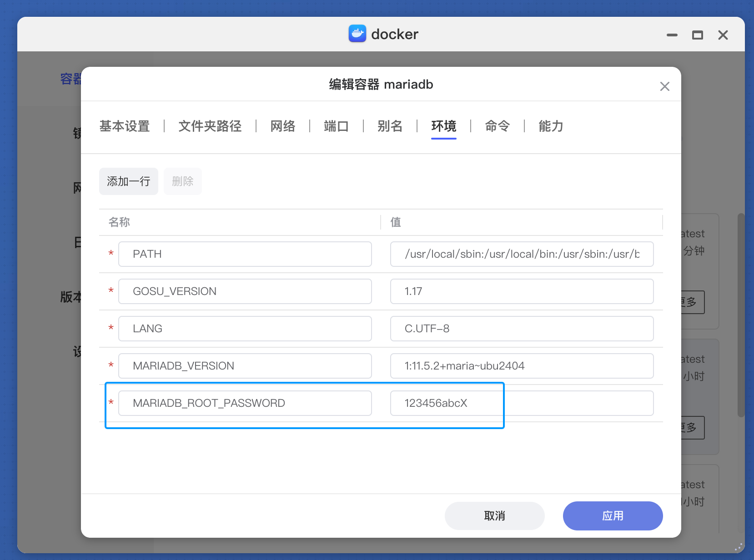Click the /usr/local/sbin path value field
This screenshot has width=754, height=560.
[x=522, y=254]
